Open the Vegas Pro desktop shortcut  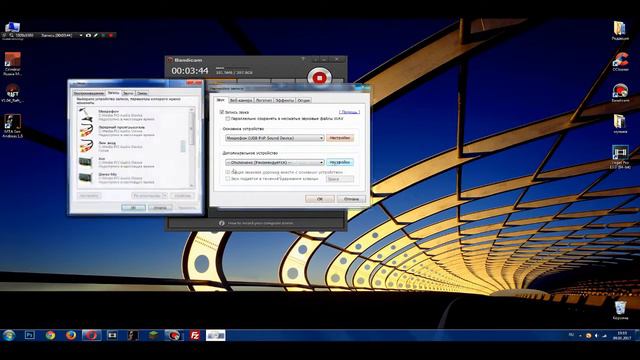620,157
